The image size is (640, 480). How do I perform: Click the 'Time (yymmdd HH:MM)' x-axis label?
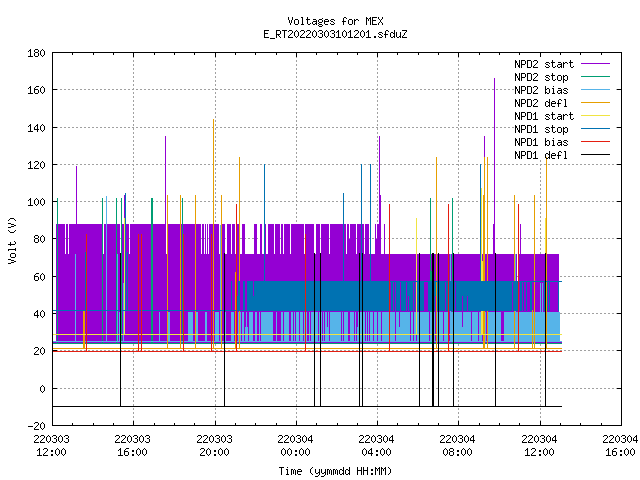click(x=335, y=471)
